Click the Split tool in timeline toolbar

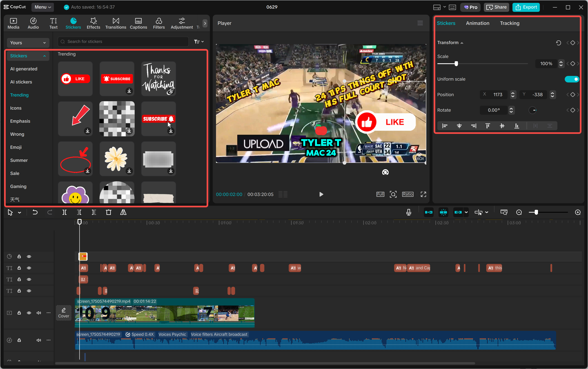pyautogui.click(x=65, y=212)
